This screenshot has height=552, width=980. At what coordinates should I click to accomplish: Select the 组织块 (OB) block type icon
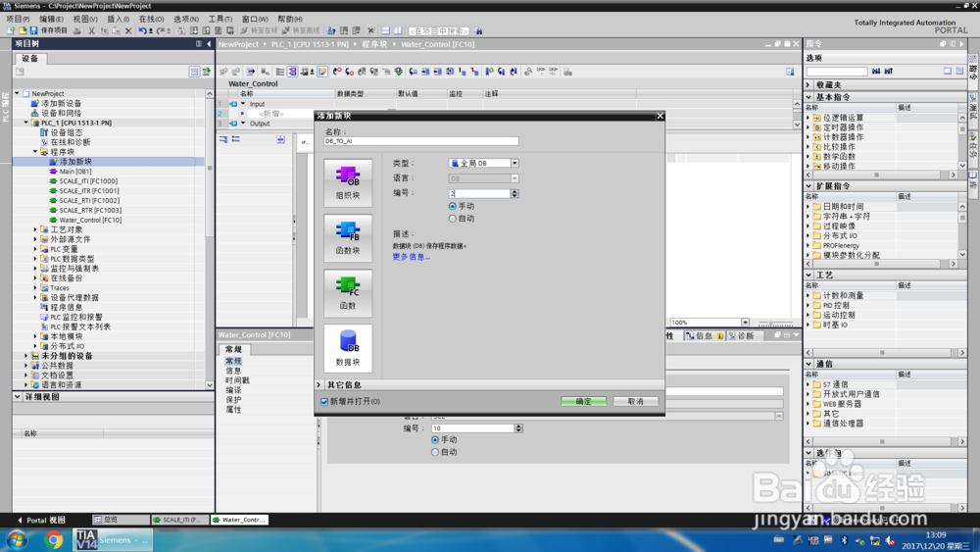point(348,182)
